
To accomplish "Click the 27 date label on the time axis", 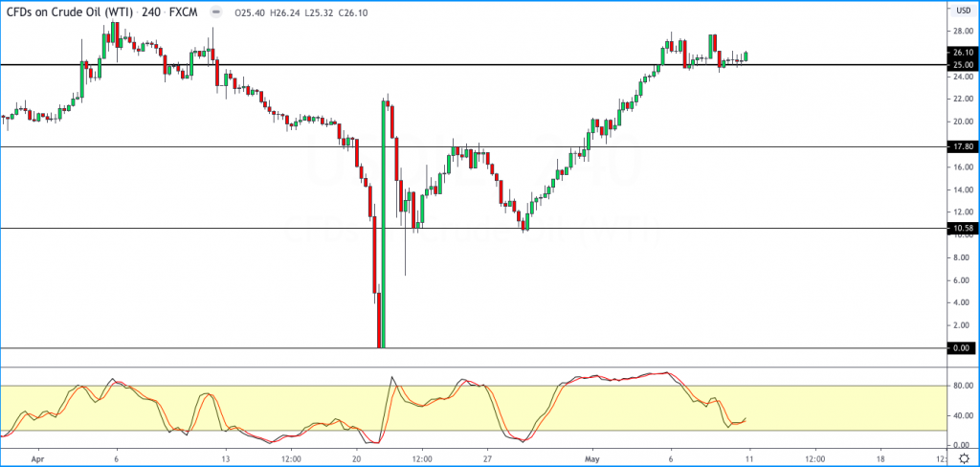I will [487, 457].
